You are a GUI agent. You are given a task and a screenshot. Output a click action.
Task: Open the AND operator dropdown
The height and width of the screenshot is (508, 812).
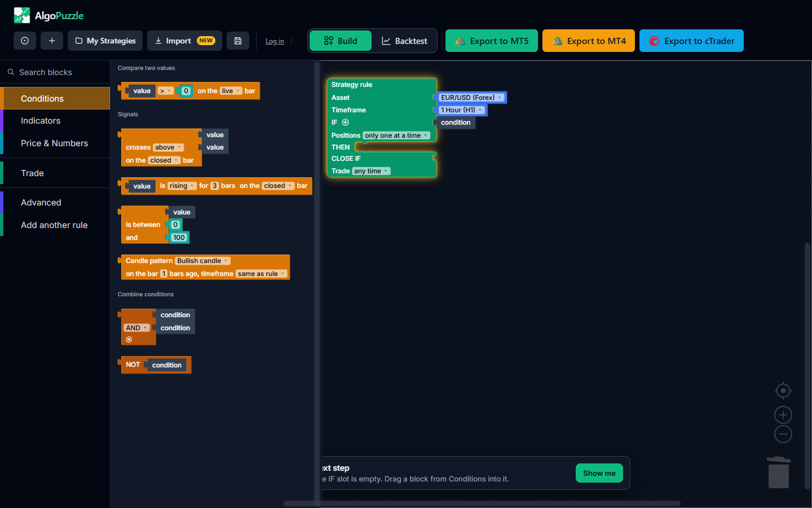(136, 328)
